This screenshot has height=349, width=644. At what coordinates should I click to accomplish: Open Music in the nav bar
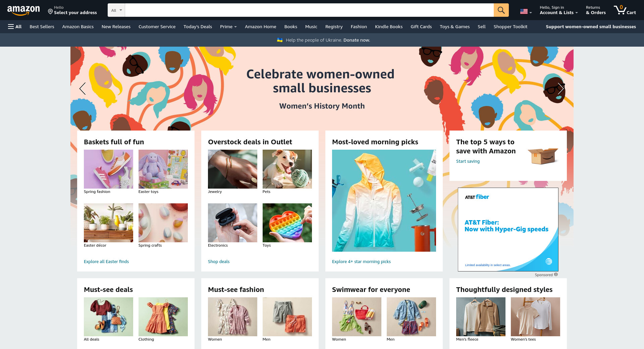(x=311, y=27)
